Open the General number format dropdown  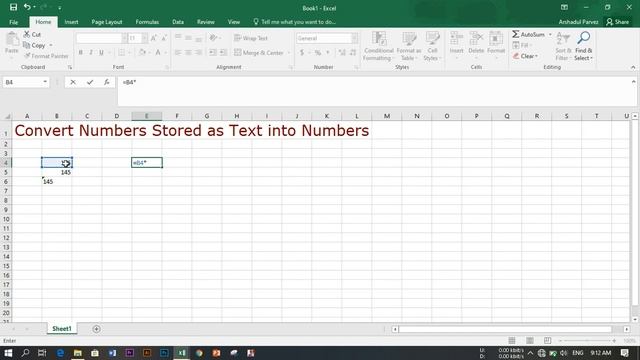pos(354,38)
